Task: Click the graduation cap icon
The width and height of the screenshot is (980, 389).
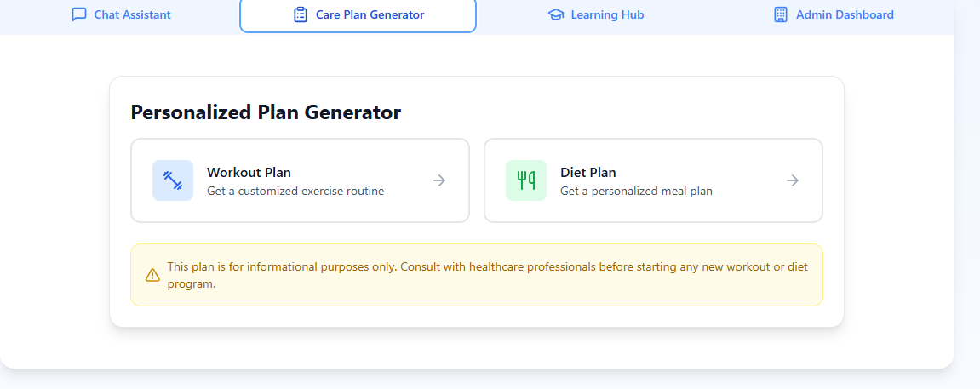Action: coord(556,14)
